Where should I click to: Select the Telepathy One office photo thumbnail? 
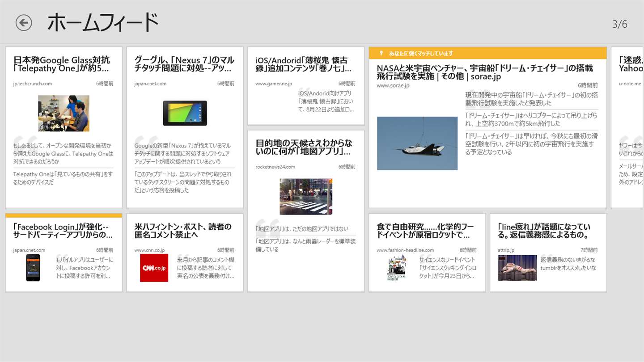click(x=64, y=113)
